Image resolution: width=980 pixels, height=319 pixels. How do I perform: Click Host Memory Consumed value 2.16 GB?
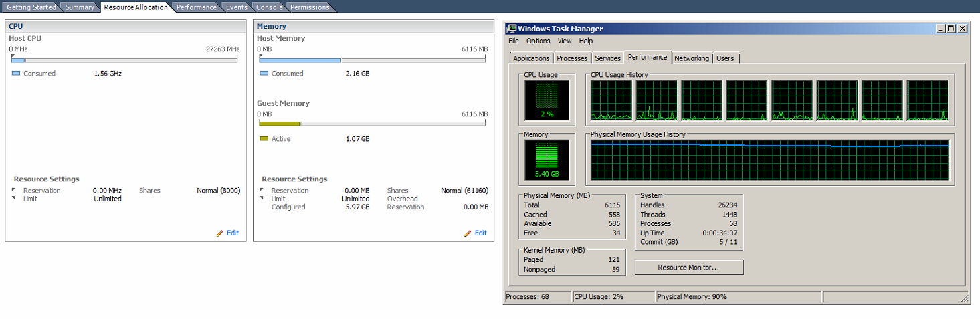coord(357,74)
